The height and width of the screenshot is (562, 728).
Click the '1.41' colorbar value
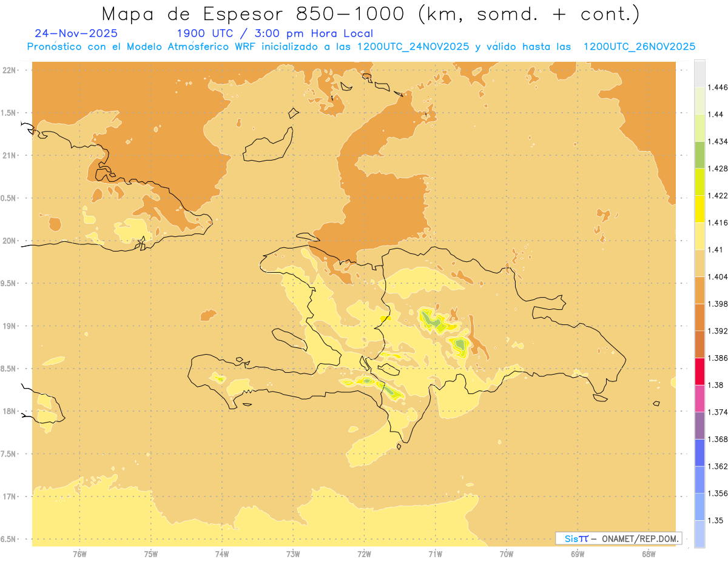[716, 250]
